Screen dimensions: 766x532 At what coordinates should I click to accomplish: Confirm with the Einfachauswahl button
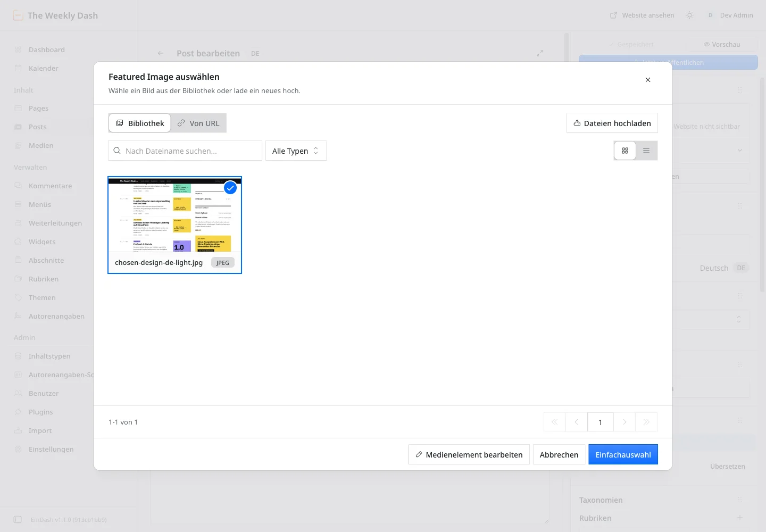point(623,454)
